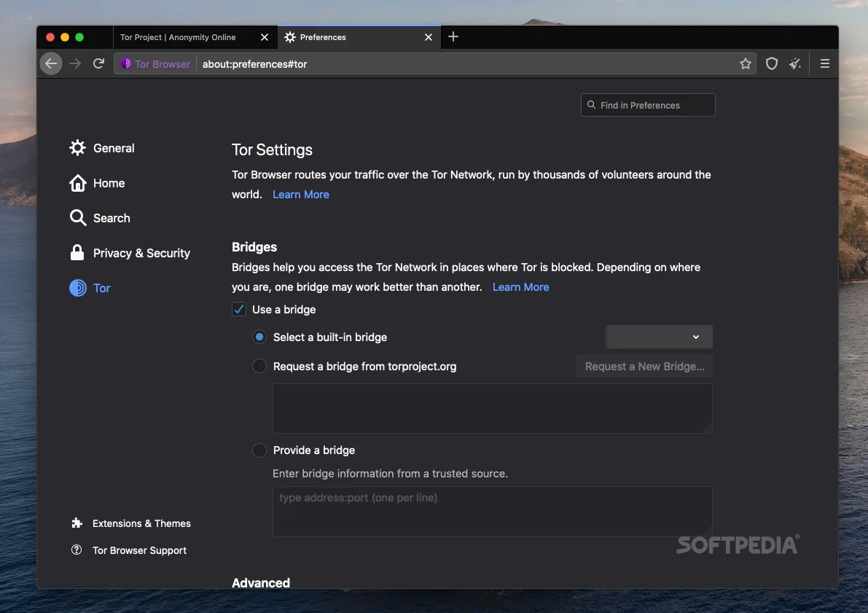
Task: Click the Tor onion sidebar icon
Action: pos(77,288)
